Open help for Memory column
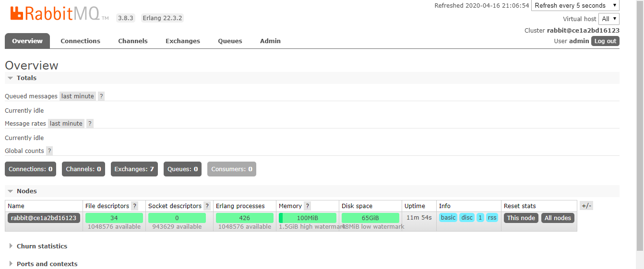Image resolution: width=644 pixels, height=269 pixels. pyautogui.click(x=308, y=206)
